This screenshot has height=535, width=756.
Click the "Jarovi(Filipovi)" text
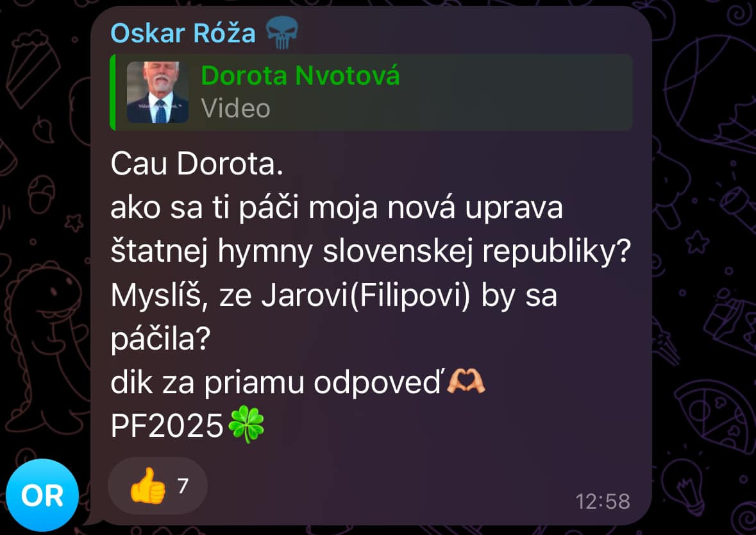tap(365, 296)
